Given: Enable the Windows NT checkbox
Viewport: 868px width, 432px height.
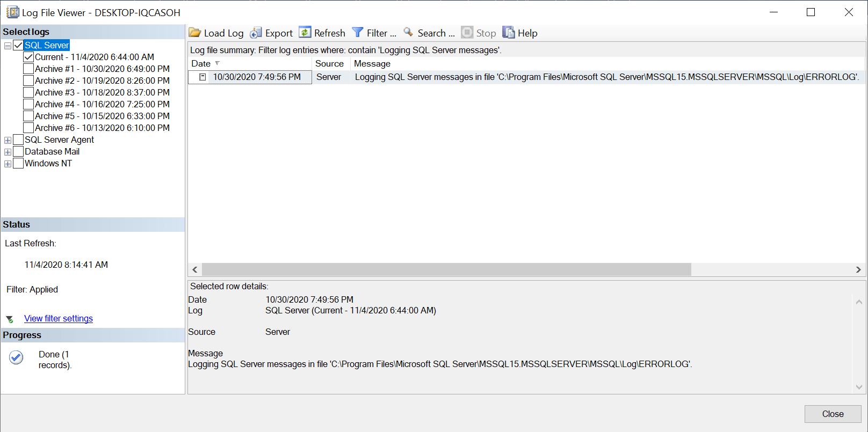Looking at the screenshot, I should [18, 163].
